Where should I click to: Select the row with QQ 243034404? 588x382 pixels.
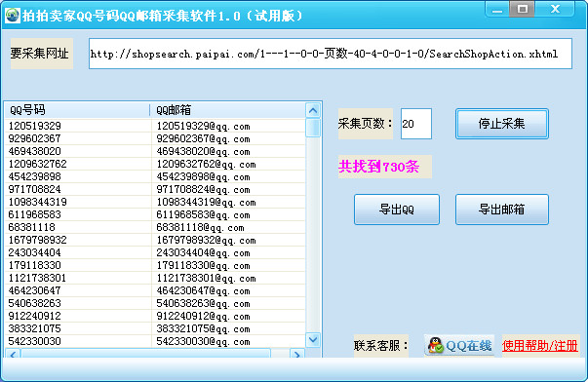coord(155,252)
